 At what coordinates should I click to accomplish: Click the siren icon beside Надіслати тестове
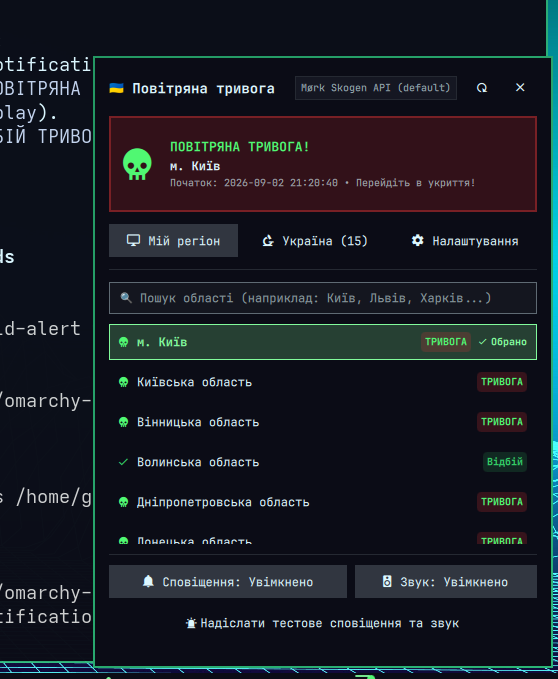191,623
